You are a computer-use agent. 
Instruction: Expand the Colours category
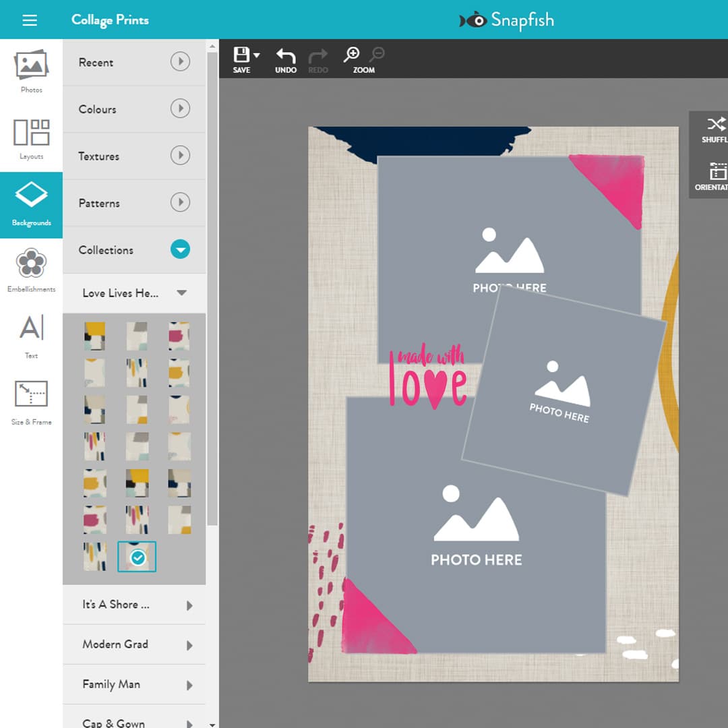pyautogui.click(x=180, y=109)
